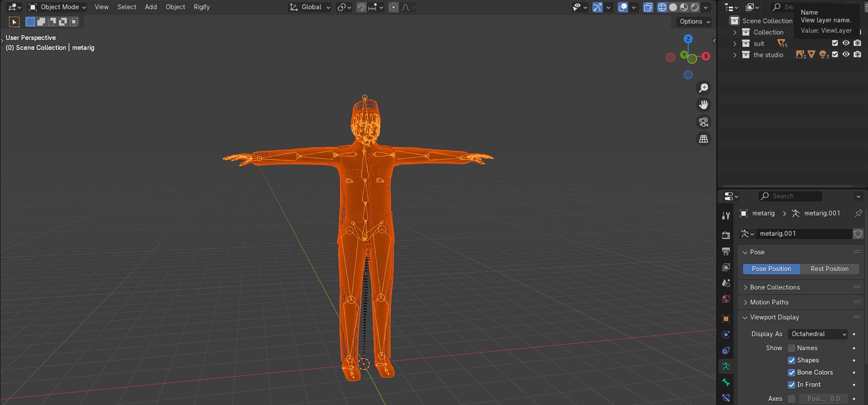868x405 pixels.
Task: Expand the studio collection in outliner
Action: 735,55
